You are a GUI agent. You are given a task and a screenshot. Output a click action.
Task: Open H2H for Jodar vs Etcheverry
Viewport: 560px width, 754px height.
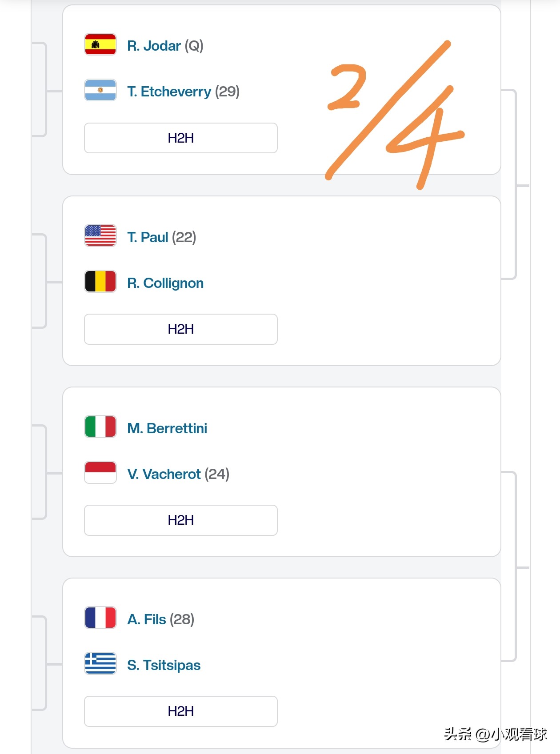coord(180,138)
